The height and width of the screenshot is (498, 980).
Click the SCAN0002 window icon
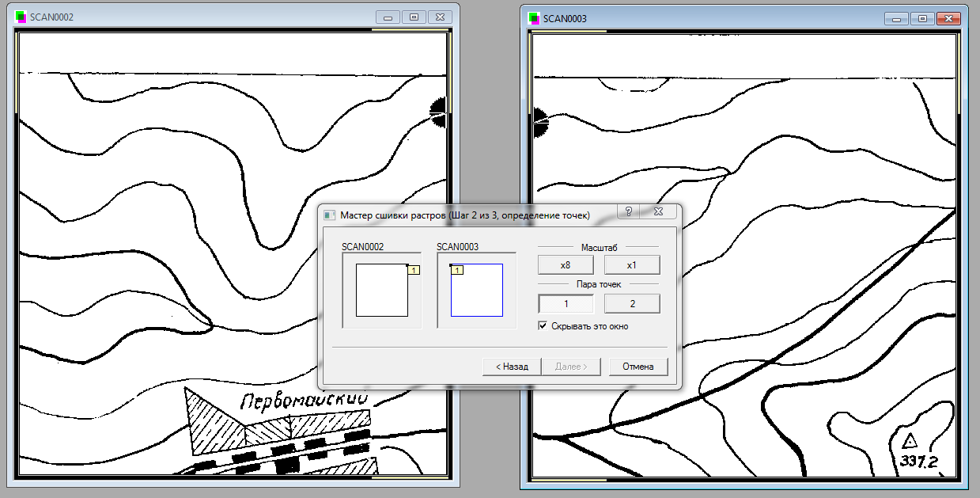pyautogui.click(x=21, y=17)
